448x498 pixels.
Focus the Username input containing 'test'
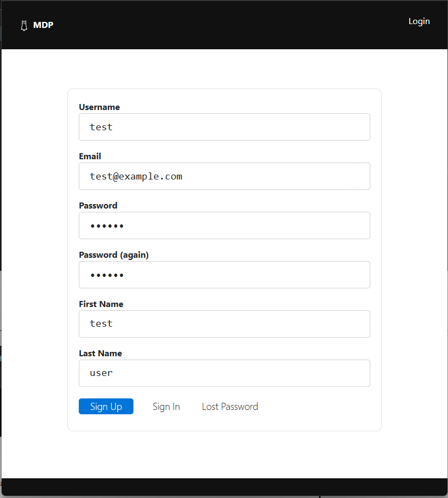coord(224,127)
